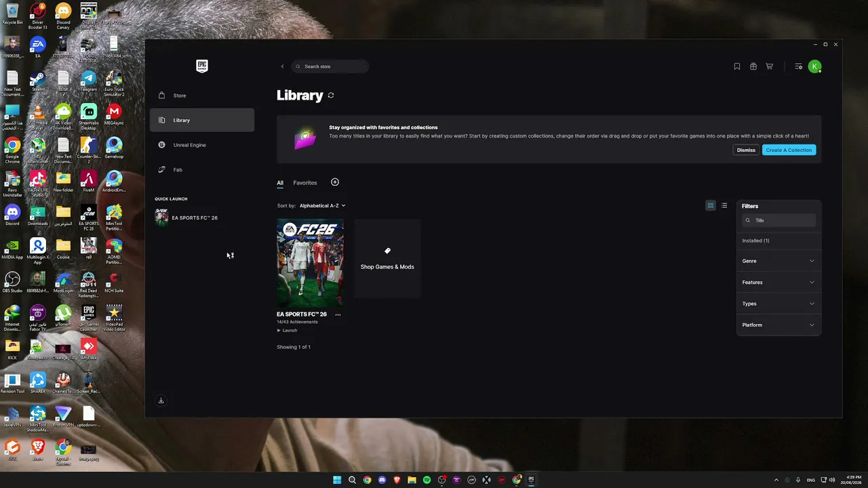Screen dimensions: 868x488
Task: Select the AnyDesk desktop icon
Action: pos(89,350)
